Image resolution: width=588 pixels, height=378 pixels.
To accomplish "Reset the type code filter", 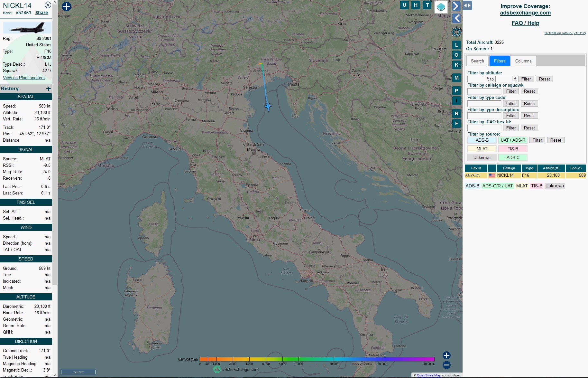I will 529,103.
